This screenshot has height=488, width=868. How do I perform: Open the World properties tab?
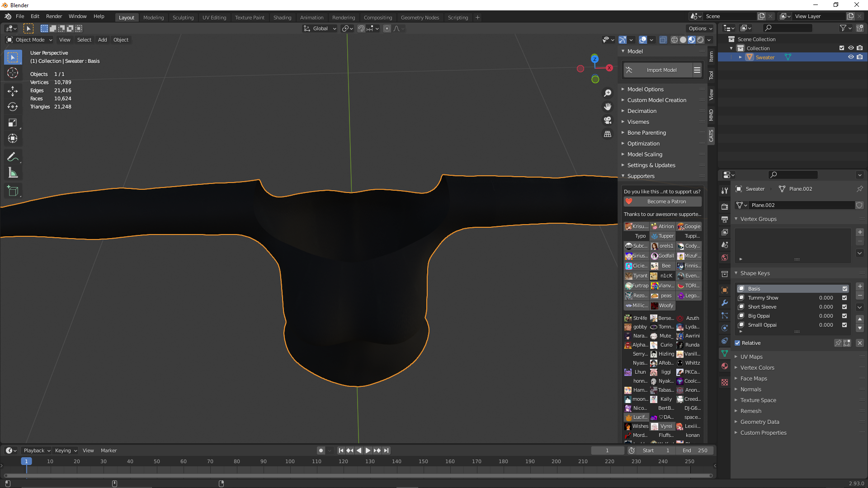click(x=725, y=258)
